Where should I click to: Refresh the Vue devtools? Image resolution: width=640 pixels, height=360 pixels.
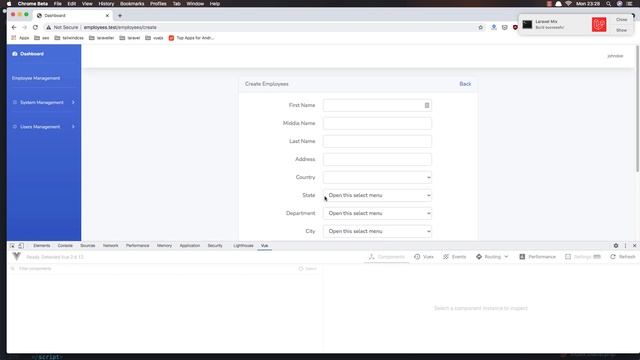click(x=623, y=257)
